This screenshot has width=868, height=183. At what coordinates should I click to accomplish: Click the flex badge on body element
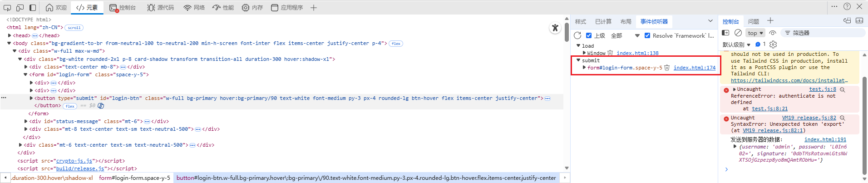tap(396, 44)
